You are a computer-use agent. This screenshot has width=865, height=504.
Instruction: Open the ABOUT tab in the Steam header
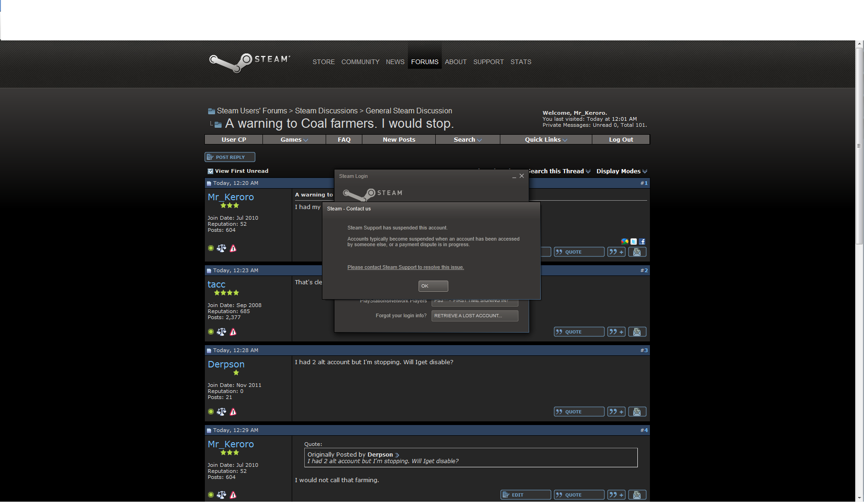(x=456, y=62)
